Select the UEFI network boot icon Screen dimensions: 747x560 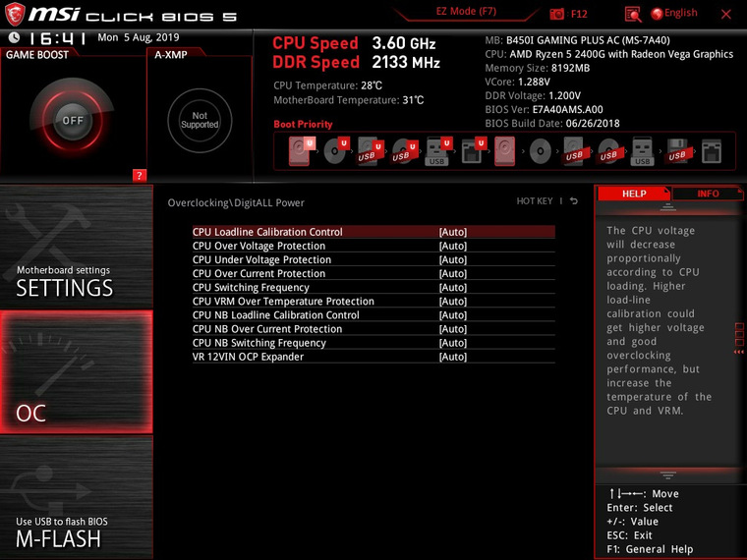click(x=473, y=151)
